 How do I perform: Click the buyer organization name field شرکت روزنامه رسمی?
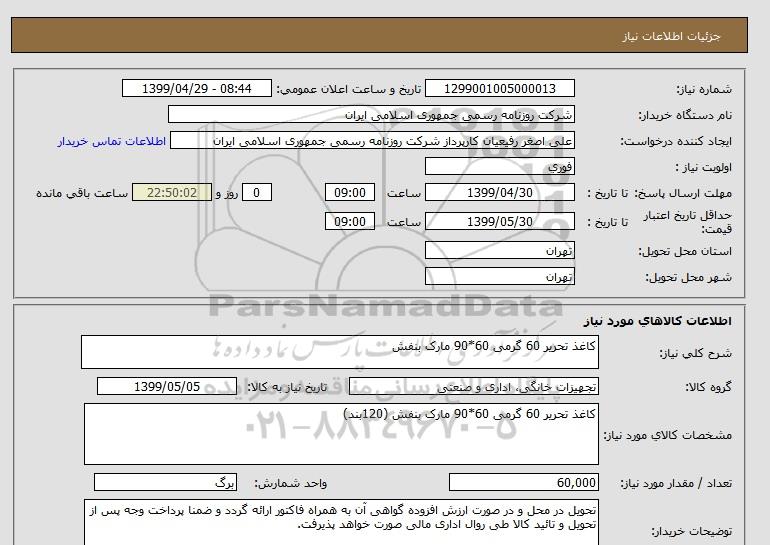coord(371,114)
